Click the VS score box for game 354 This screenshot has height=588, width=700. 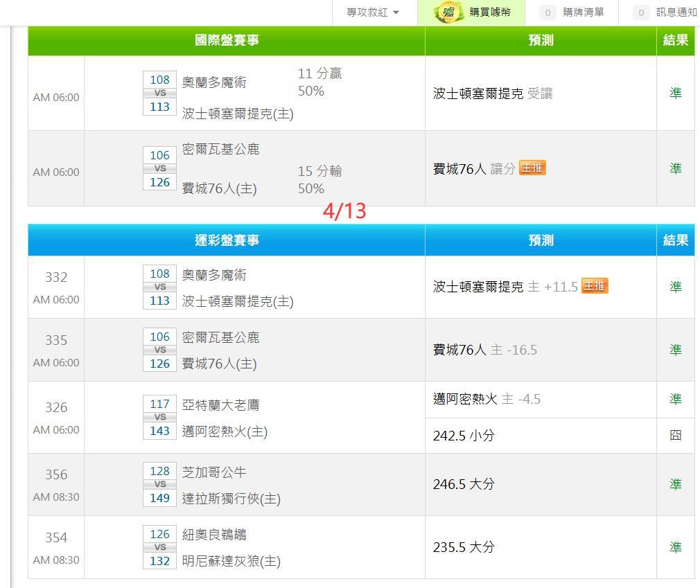coord(159,547)
